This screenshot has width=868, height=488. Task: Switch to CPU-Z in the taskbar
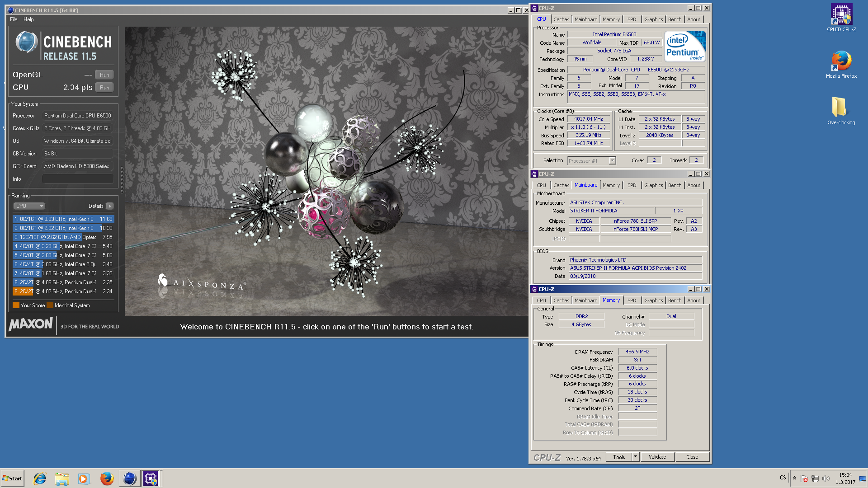point(151,479)
